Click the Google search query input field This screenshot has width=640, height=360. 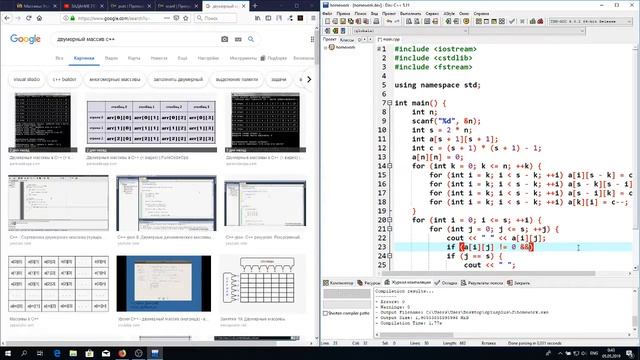pyautogui.click(x=137, y=39)
